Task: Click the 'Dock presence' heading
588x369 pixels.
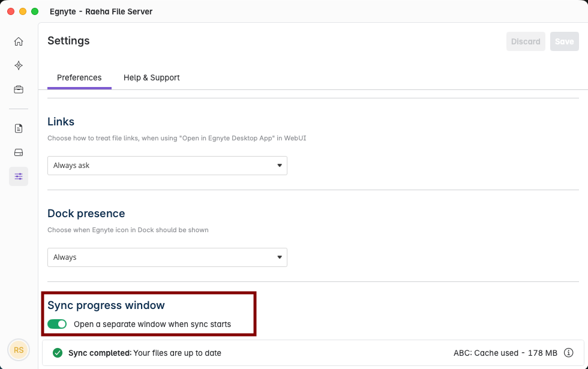Action: click(86, 214)
